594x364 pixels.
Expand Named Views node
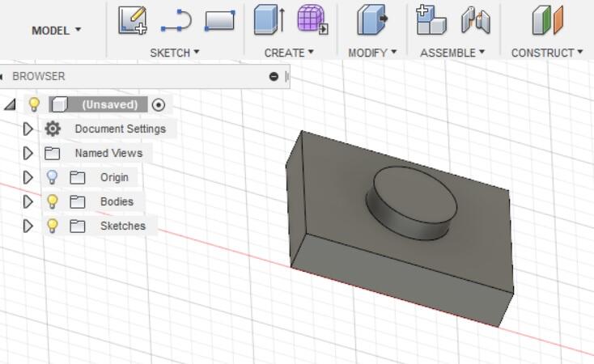28,154
